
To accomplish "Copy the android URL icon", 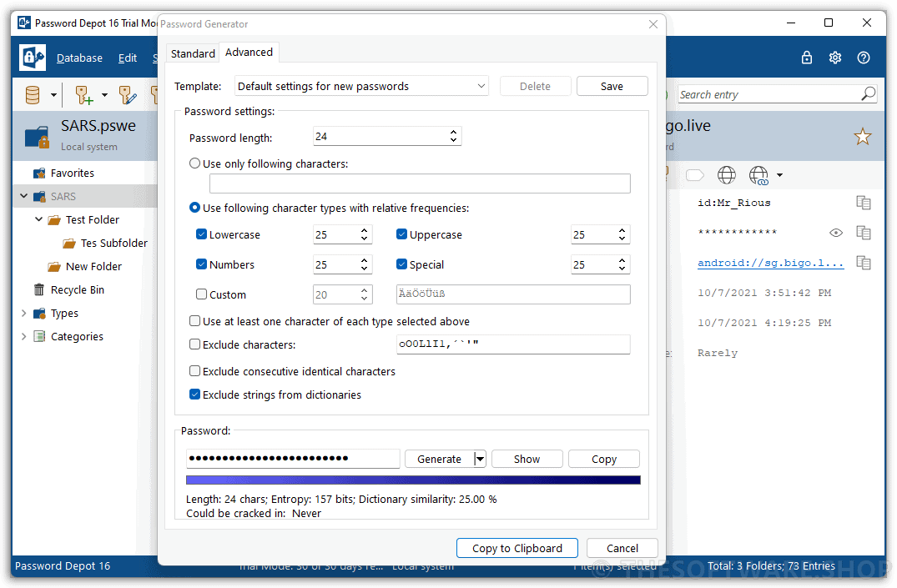I will pos(864,263).
